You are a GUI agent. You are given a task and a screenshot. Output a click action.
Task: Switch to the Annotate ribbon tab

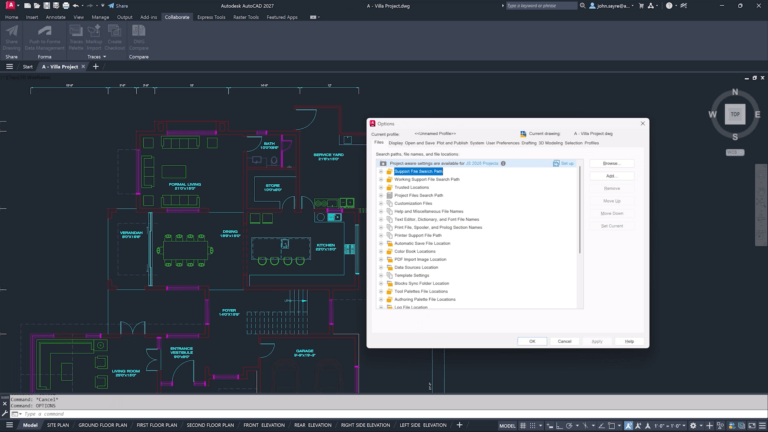55,17
